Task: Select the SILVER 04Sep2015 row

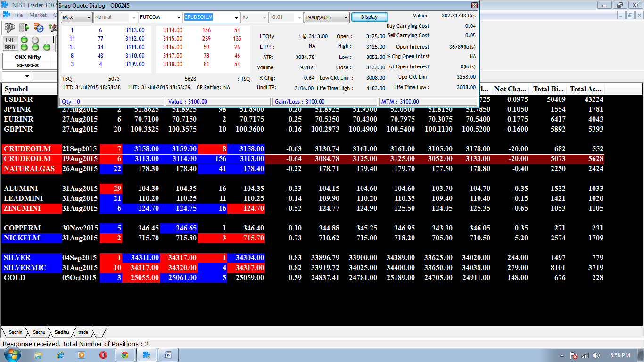Action: point(303,258)
